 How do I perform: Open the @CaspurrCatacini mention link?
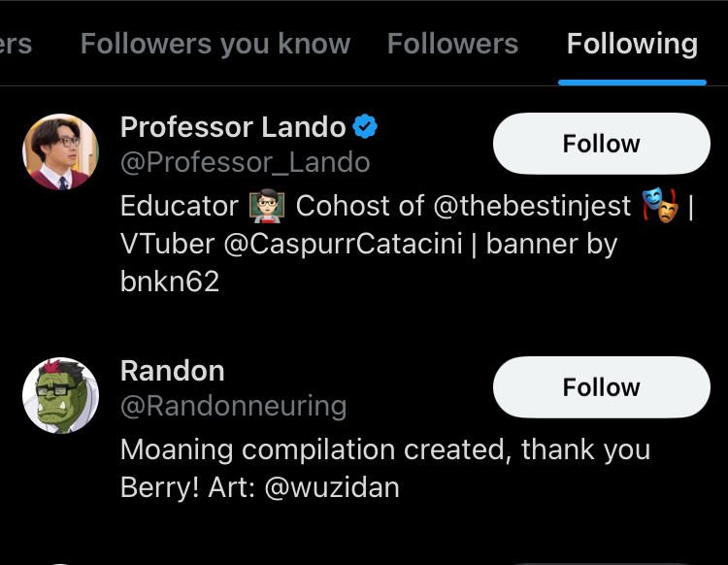click(347, 244)
